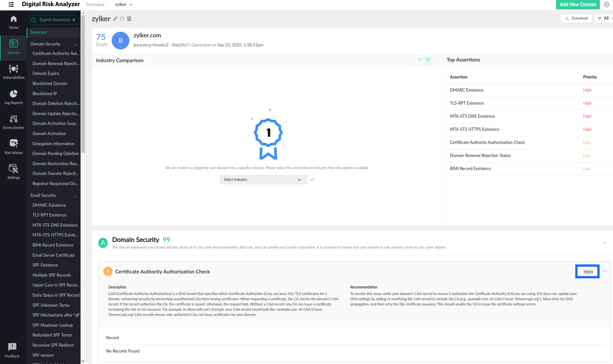Click the Feedback icon
Viewport: 613px width, 364px height.
coord(12,350)
